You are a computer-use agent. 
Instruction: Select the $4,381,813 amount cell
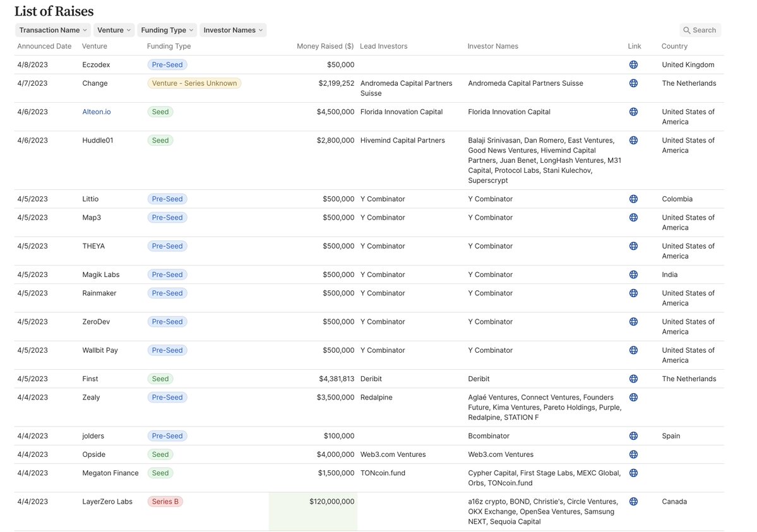pyautogui.click(x=337, y=379)
